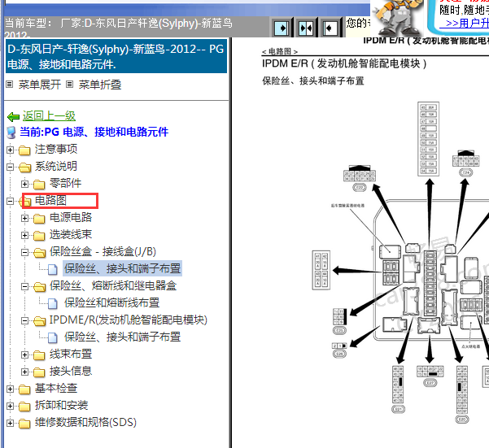Expand 维修数据和规格(SDS) folder
This screenshot has width=489, height=448.
(x=10, y=423)
